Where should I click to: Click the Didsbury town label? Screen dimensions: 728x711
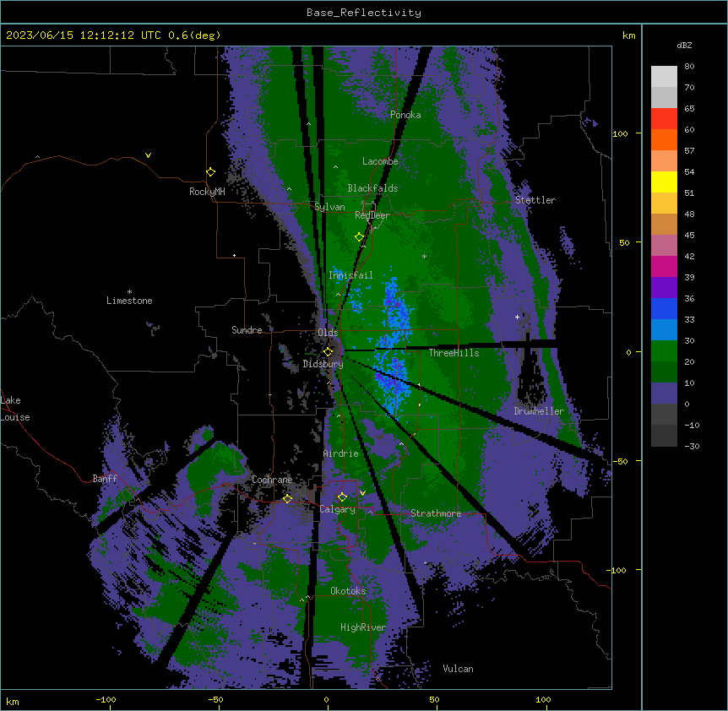click(323, 364)
